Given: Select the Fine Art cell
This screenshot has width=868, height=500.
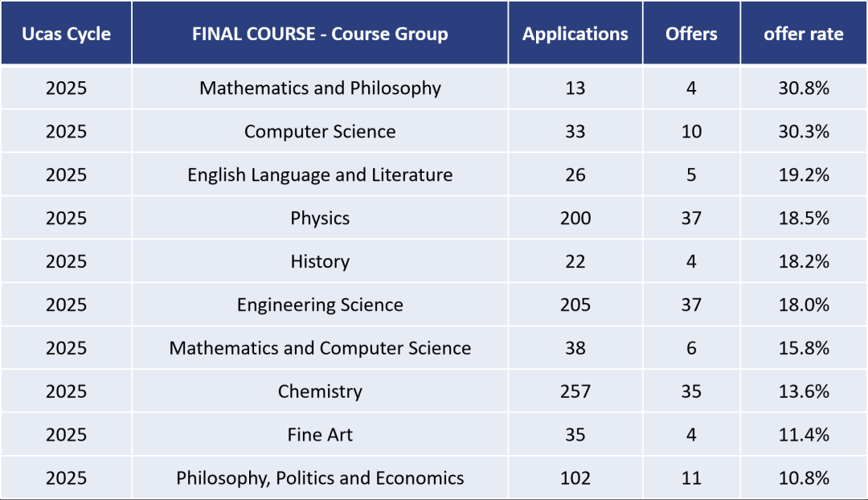Looking at the screenshot, I should pos(320,436).
